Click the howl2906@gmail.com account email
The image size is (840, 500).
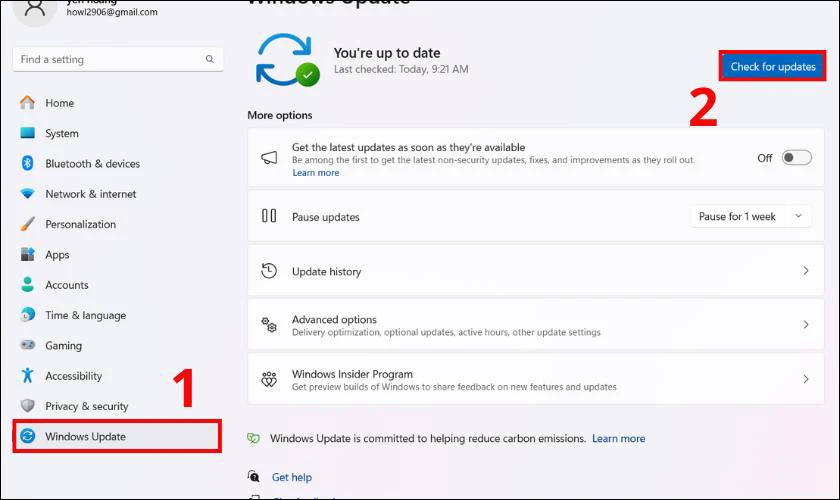(112, 12)
